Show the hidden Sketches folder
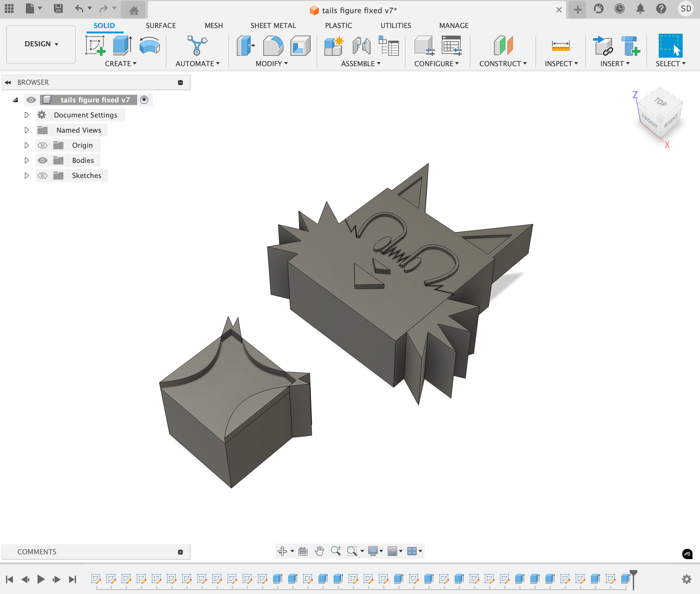This screenshot has height=594, width=700. coord(43,176)
